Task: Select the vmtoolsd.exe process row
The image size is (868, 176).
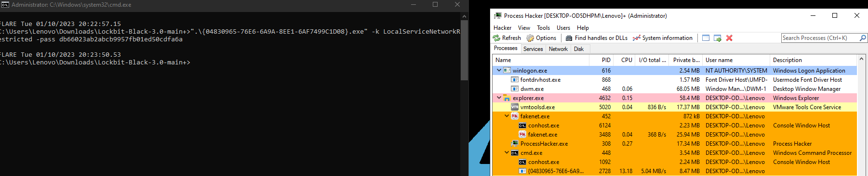Action: point(675,107)
